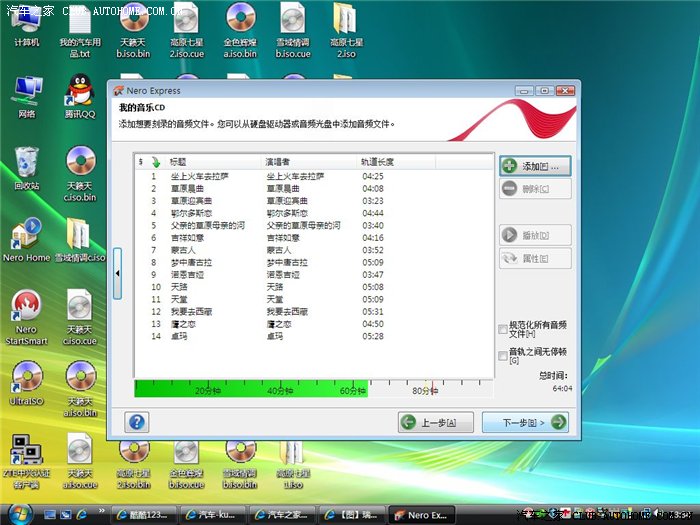The image size is (700, 525).
Task: Select 金色辉煌 a.iso.bin desktop file
Action: coord(240,30)
